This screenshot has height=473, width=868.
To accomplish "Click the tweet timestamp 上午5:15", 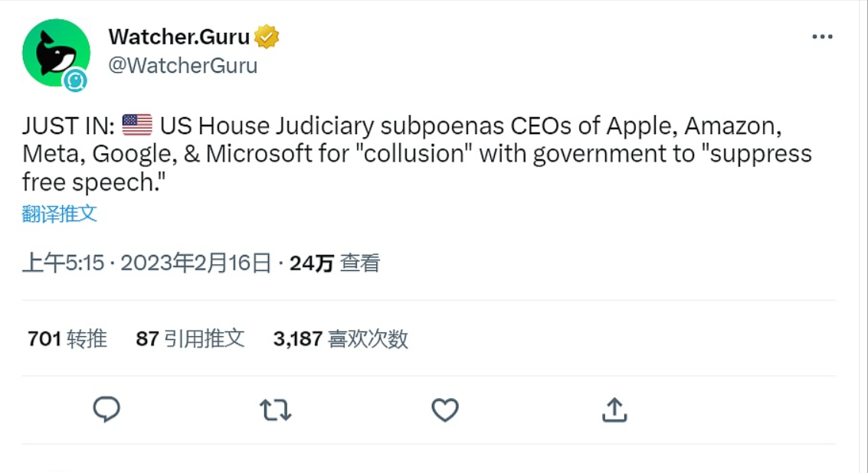I will click(x=60, y=262).
